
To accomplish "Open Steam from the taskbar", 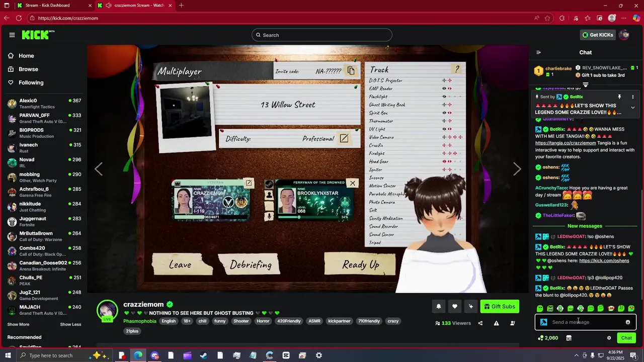I will pyautogui.click(x=204, y=355).
